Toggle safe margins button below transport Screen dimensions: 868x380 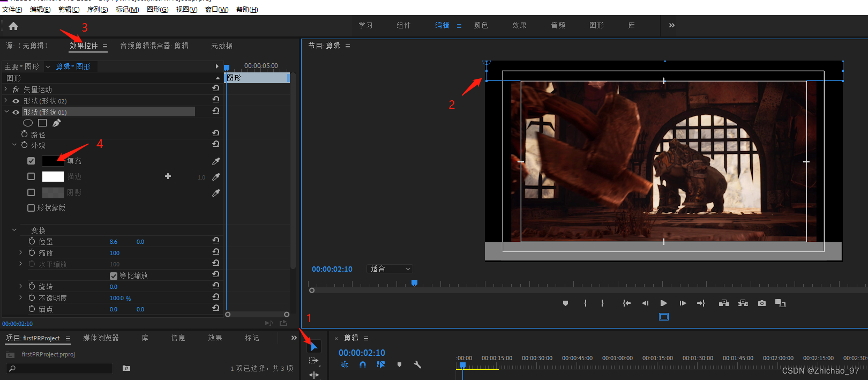pyautogui.click(x=664, y=317)
